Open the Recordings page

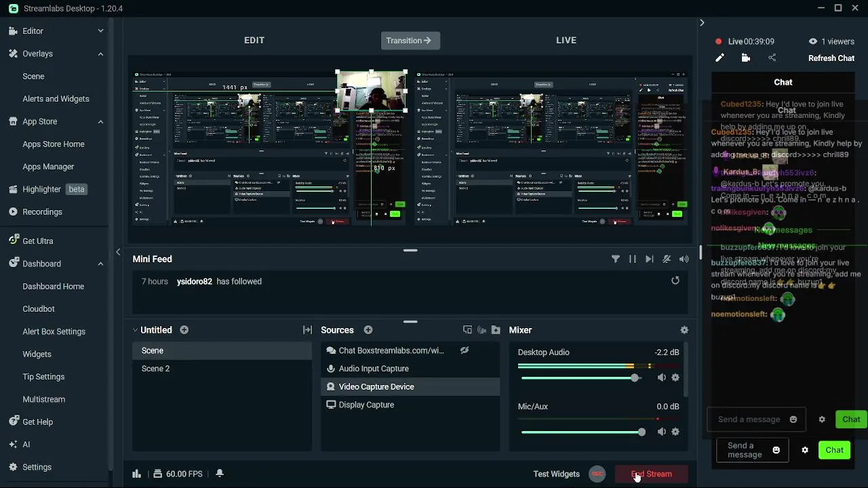(x=42, y=211)
